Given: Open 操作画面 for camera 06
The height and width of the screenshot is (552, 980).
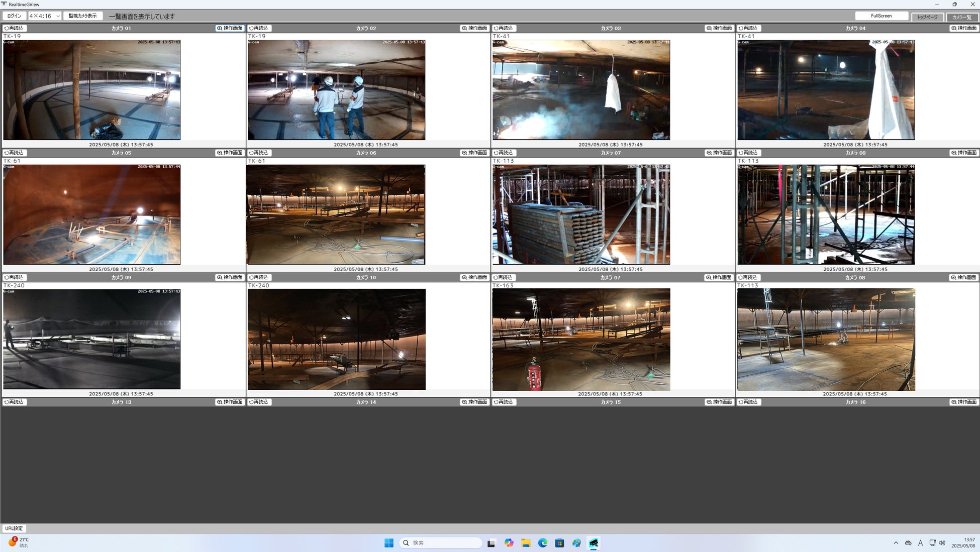Looking at the screenshot, I should (474, 153).
